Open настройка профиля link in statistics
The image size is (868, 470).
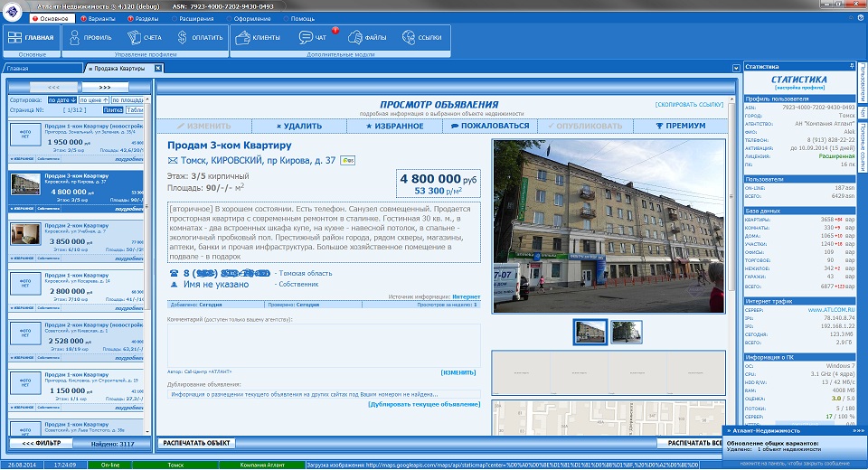pos(799,88)
